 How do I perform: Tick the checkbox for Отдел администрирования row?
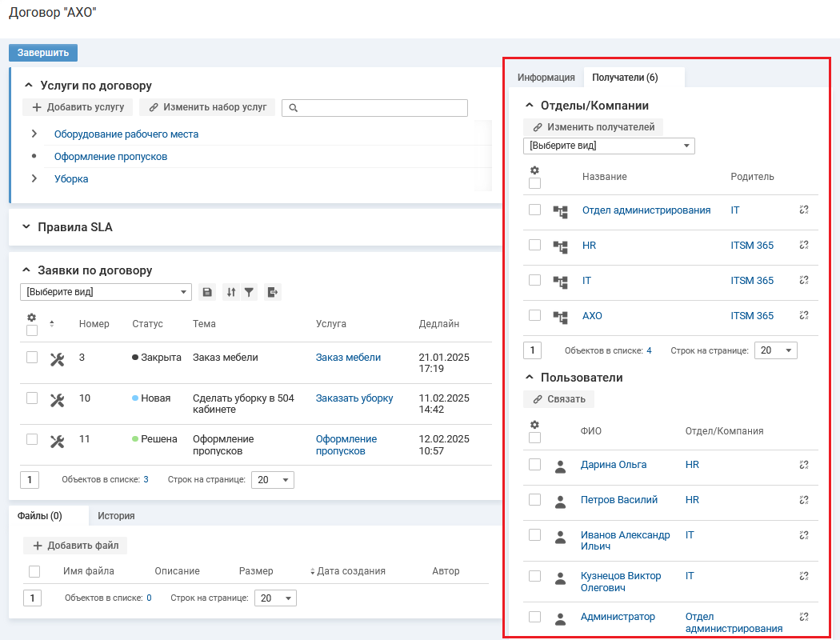[534, 210]
